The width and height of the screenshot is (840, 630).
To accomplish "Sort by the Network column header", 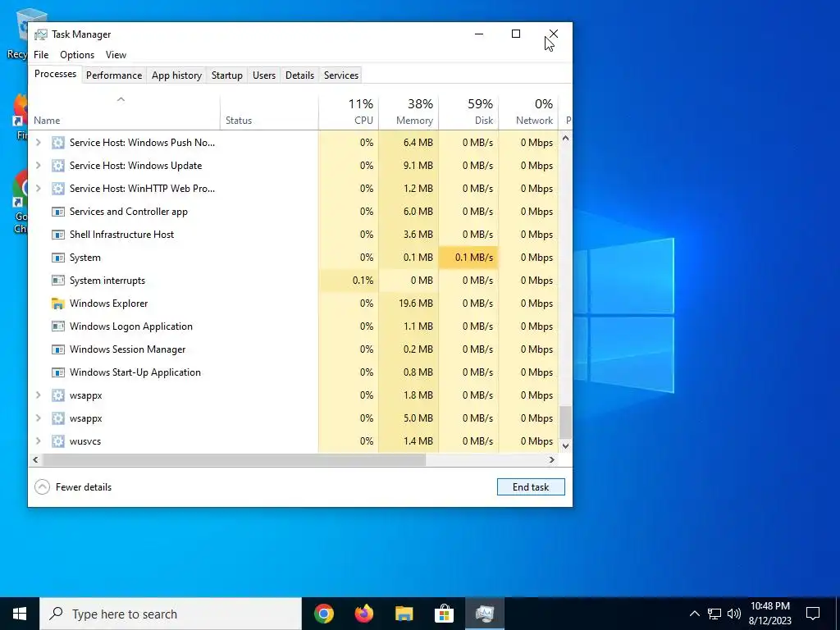I will coord(529,112).
